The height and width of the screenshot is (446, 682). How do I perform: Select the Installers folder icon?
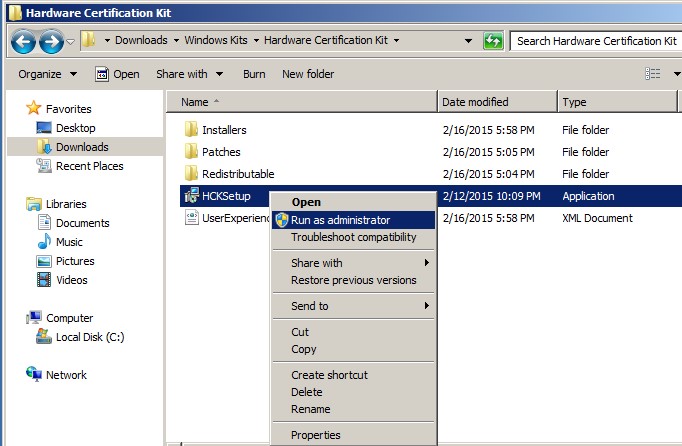pos(191,129)
